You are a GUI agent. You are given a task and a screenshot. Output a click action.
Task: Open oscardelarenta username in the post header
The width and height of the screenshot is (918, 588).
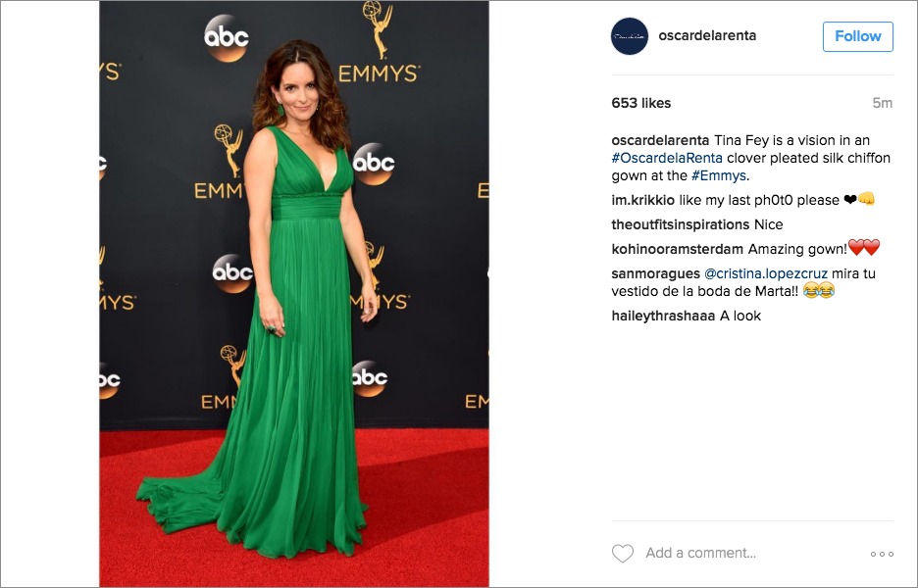pos(707,35)
